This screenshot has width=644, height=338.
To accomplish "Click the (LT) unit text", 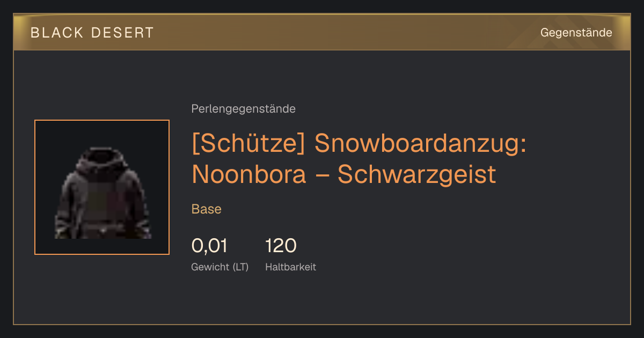I will (240, 267).
